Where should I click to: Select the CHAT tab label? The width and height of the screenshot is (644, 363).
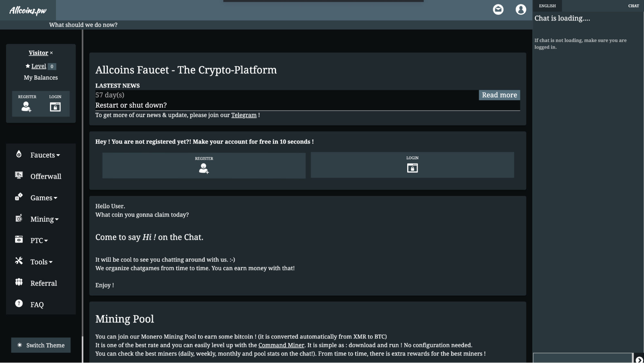click(633, 6)
